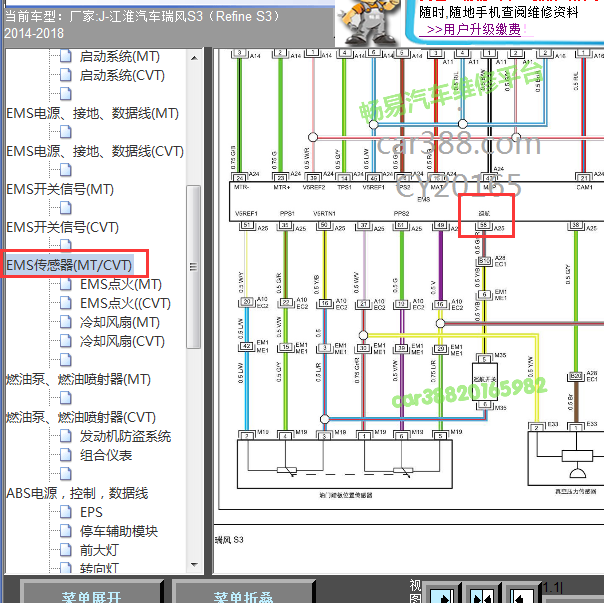Click the EMS module label in diagram
Viewport: 604px width, 603px height.
pos(424,199)
